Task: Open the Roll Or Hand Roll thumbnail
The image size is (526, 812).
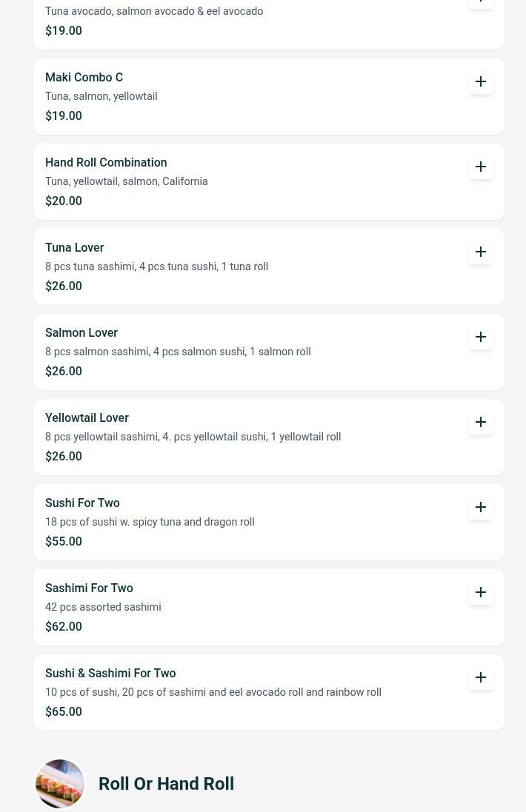Action: [x=60, y=783]
